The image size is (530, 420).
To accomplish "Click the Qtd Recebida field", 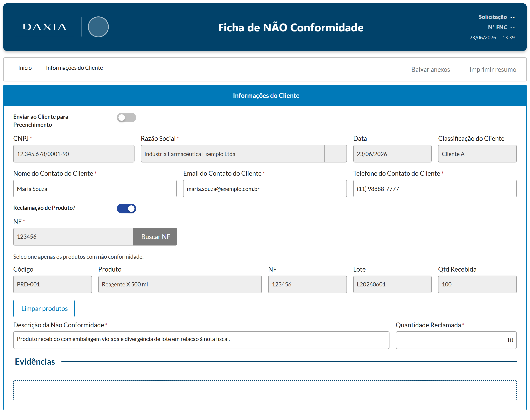I will (477, 284).
